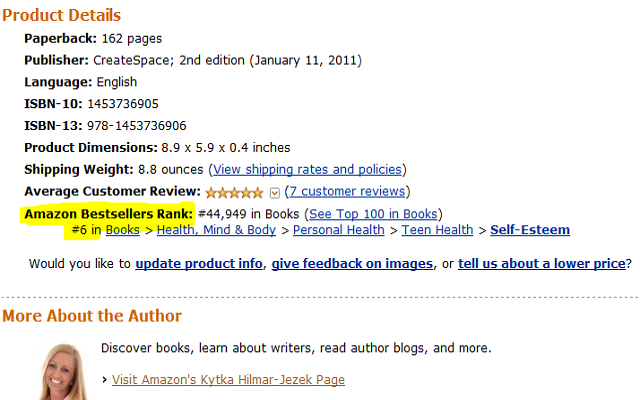
Task: Click tell us about a lower price
Action: point(542,264)
